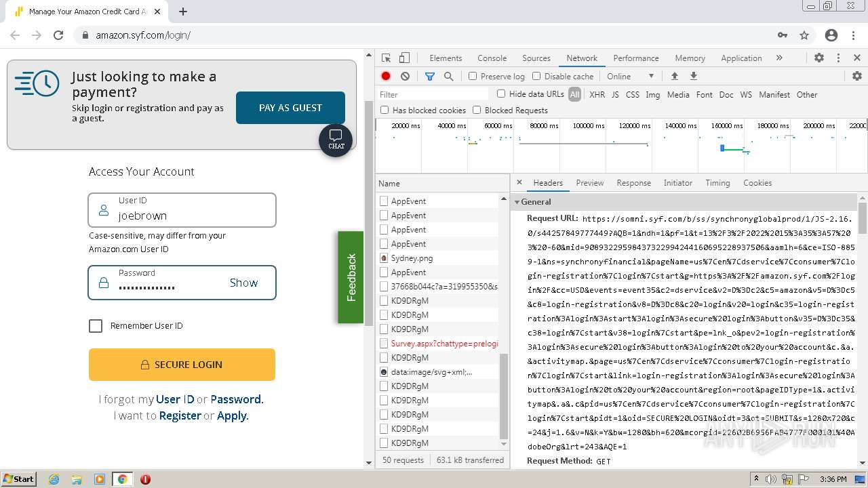Click the SECURE LOGIN button
Viewport: 868px width, 488px height.
click(182, 365)
